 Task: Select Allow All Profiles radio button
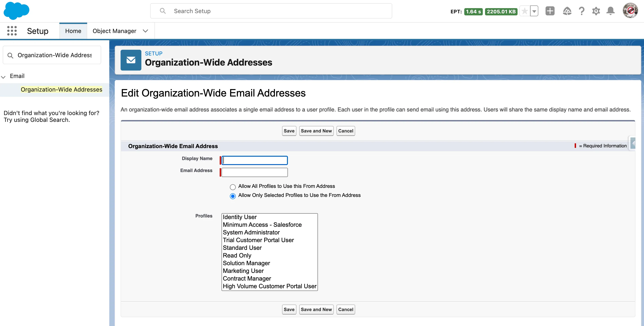click(233, 187)
